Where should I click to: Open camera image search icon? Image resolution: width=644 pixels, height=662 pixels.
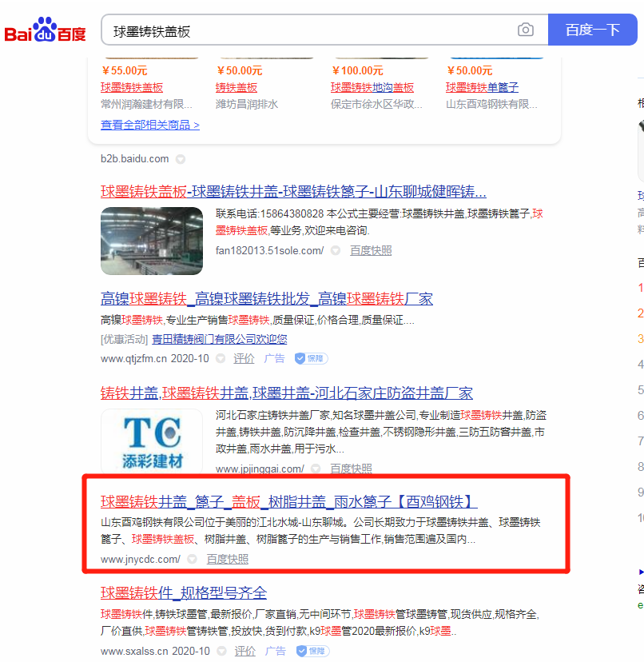pos(526,30)
